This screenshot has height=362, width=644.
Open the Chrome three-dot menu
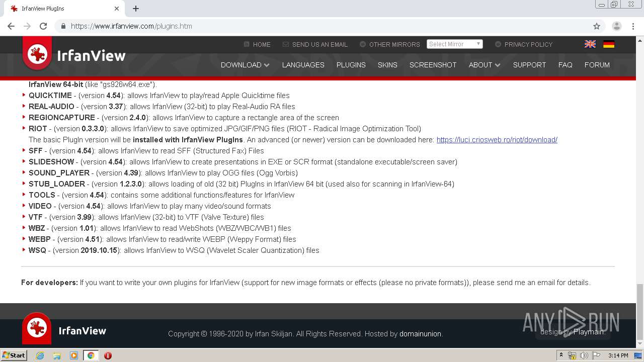[x=633, y=26]
